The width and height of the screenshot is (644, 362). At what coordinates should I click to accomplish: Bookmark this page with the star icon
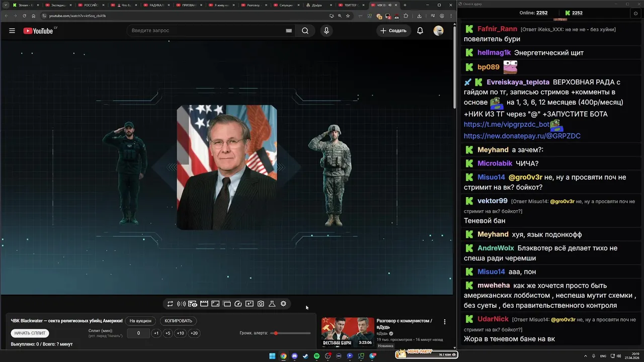pos(348,16)
